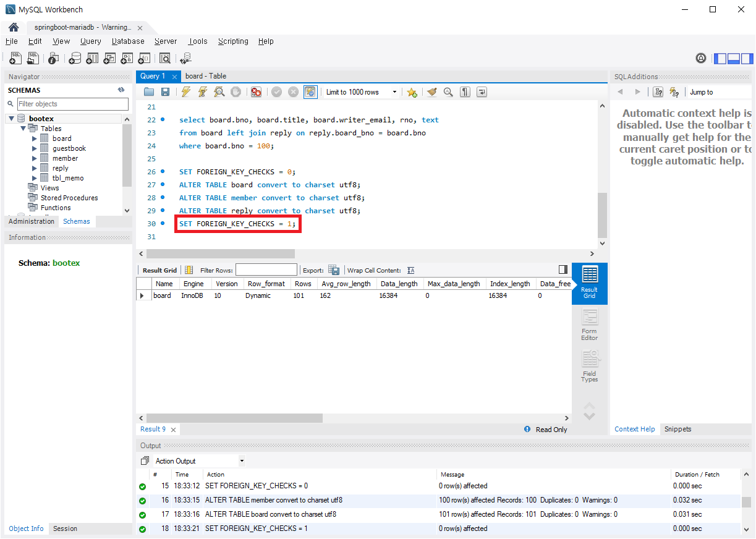Image resolution: width=756 pixels, height=539 pixels.
Task: Switch to the Session tab
Action: coord(65,528)
